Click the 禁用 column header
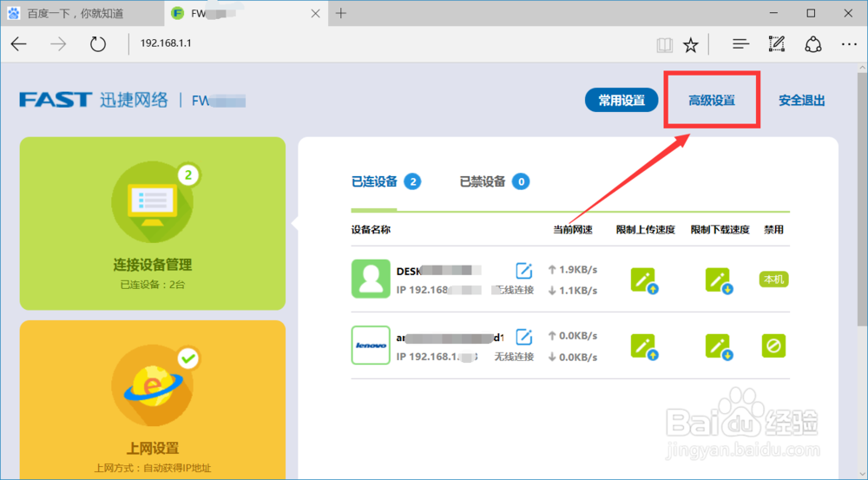 click(773, 230)
